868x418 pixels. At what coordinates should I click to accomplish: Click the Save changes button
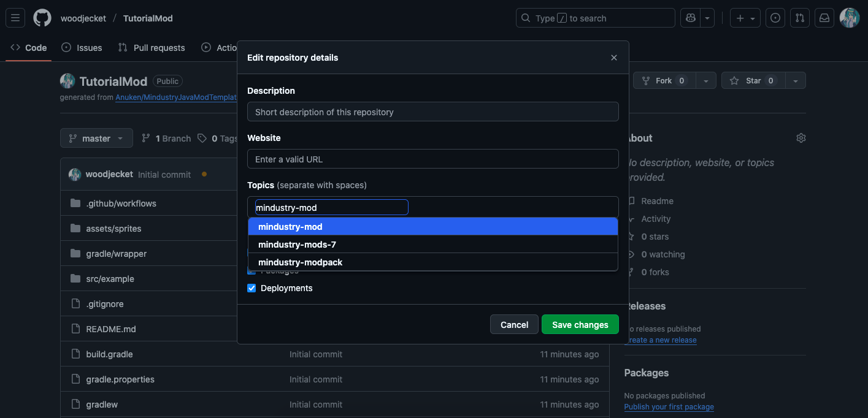pos(580,324)
